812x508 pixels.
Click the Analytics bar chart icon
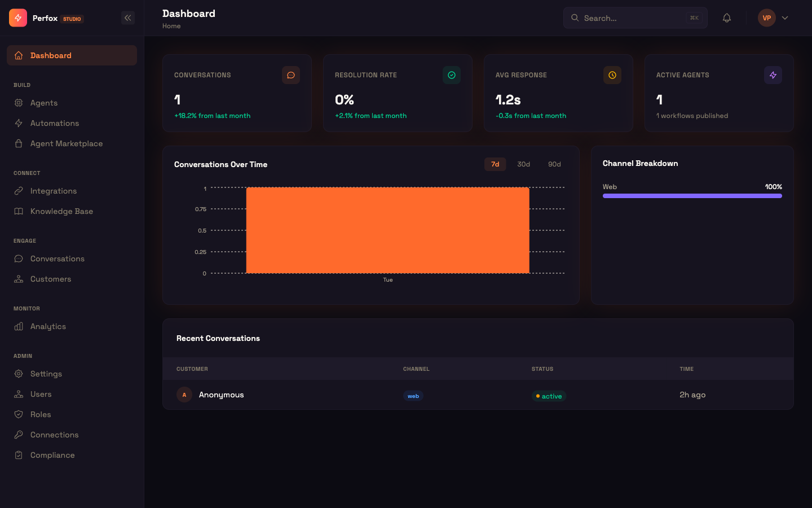(x=19, y=326)
